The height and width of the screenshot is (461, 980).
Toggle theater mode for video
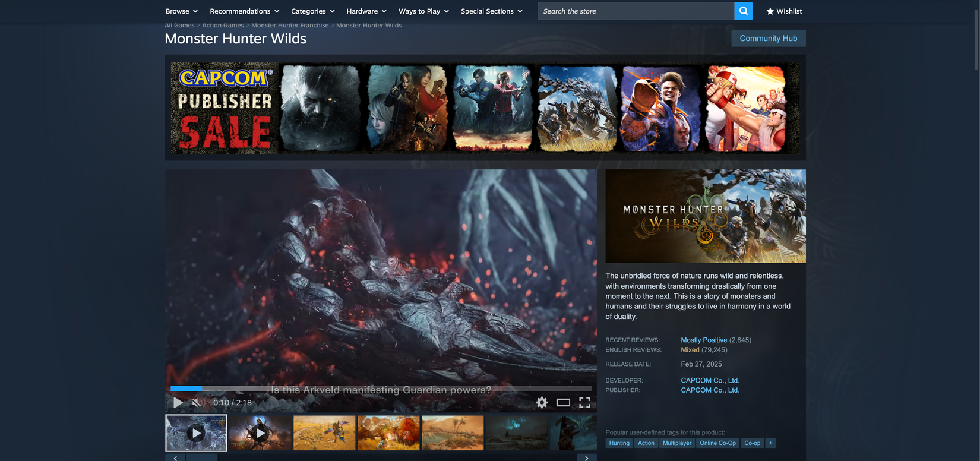(563, 402)
